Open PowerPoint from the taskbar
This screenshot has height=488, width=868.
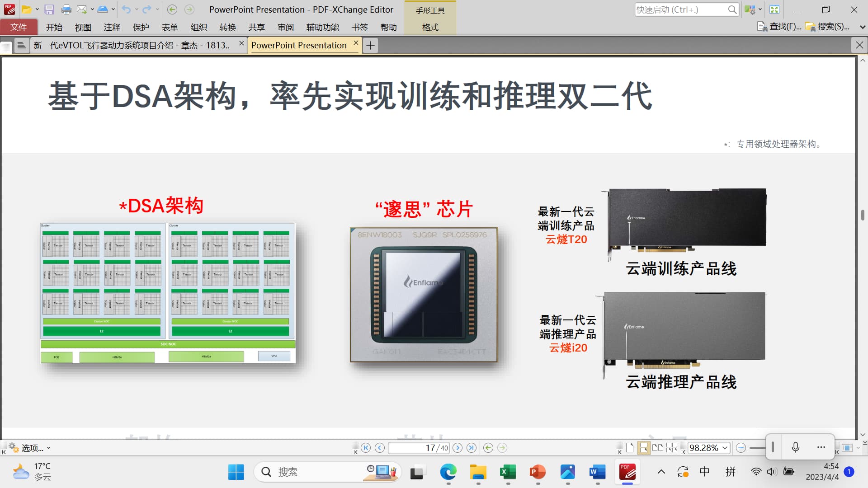pos(538,472)
